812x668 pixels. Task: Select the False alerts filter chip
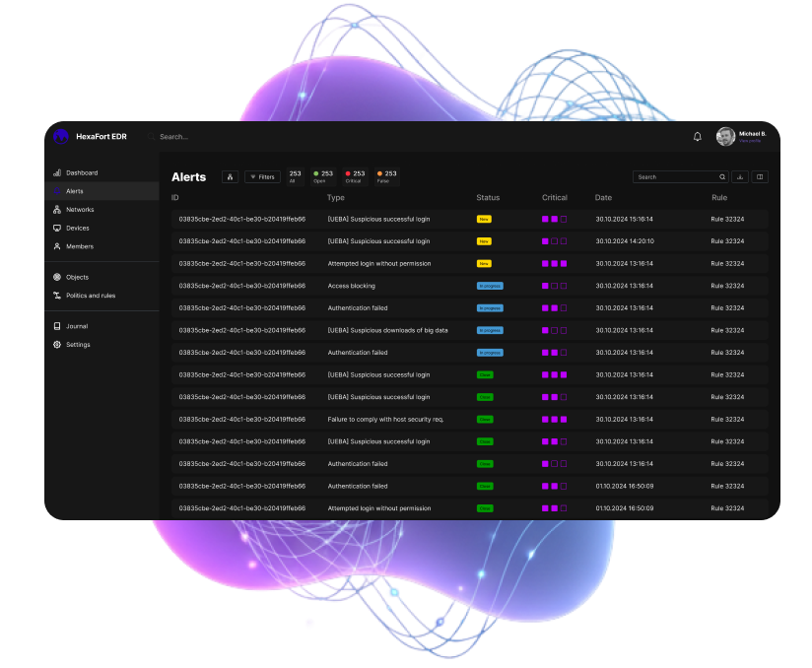tap(386, 176)
